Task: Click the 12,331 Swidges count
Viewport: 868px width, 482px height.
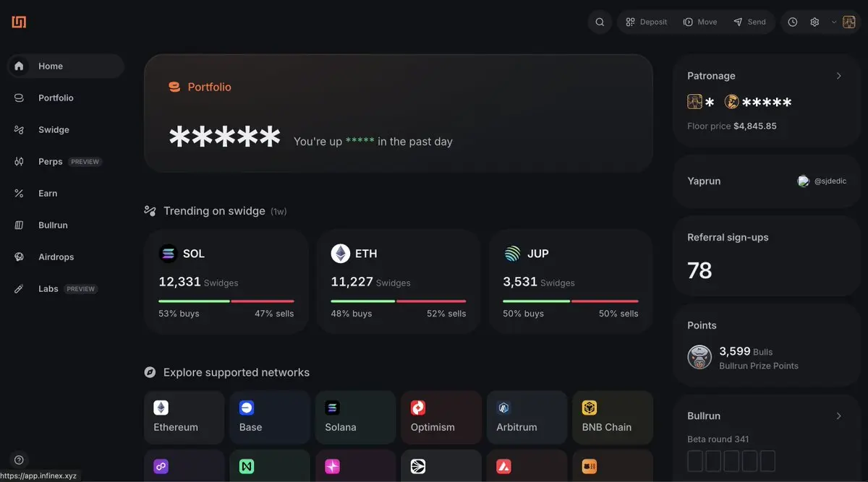Action: click(198, 282)
